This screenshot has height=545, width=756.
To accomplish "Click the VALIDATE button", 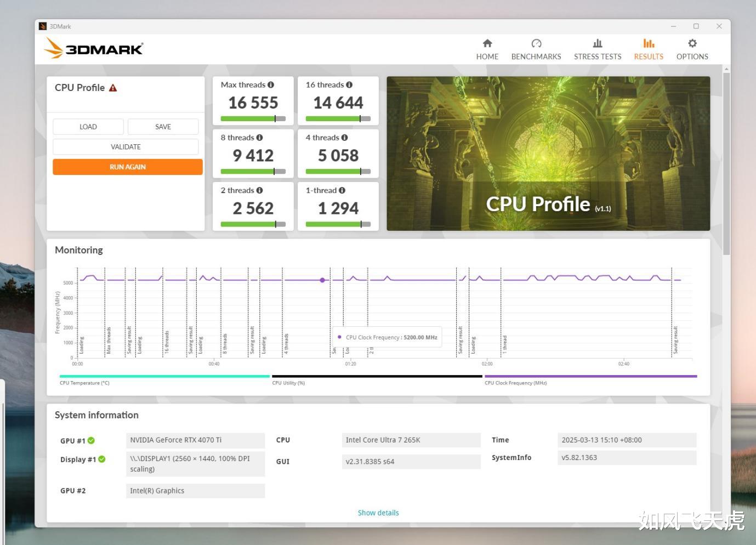I will (x=126, y=147).
